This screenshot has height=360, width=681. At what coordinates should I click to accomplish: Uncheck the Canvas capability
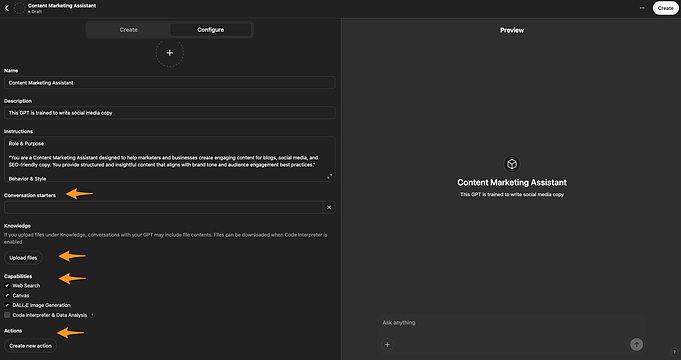[7, 295]
